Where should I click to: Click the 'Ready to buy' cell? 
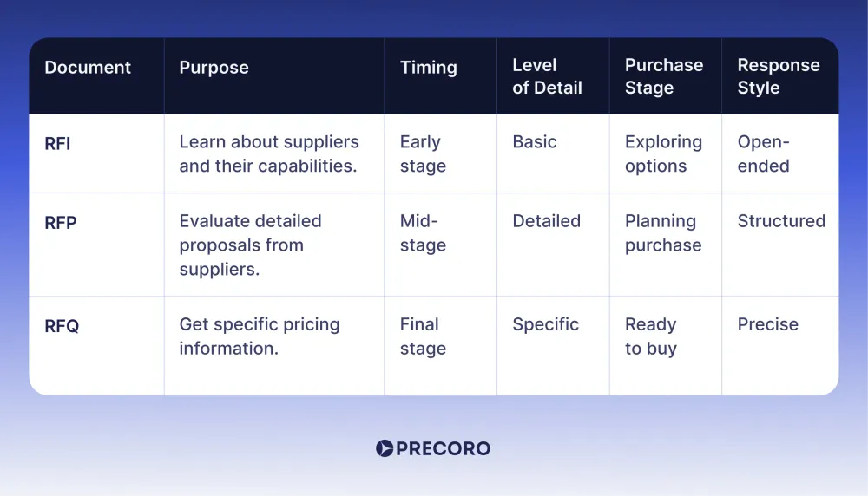coord(651,336)
